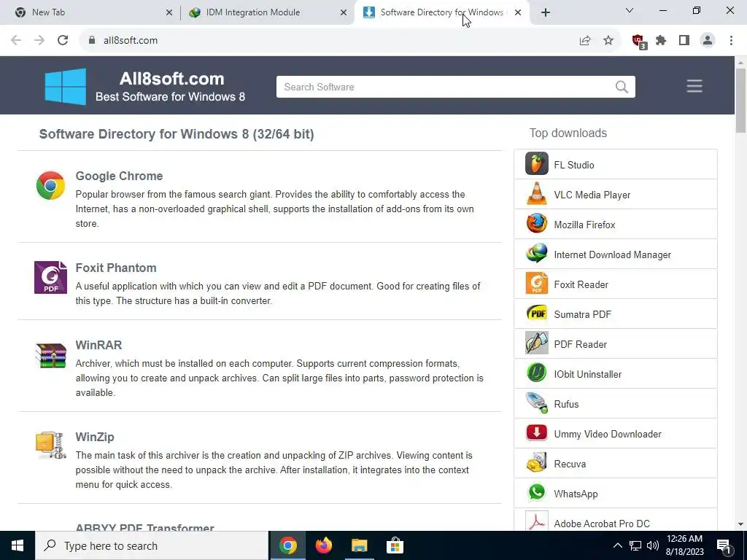This screenshot has width=747, height=560.
Task: Click the Internet Download Manager globe icon
Action: pos(536,254)
